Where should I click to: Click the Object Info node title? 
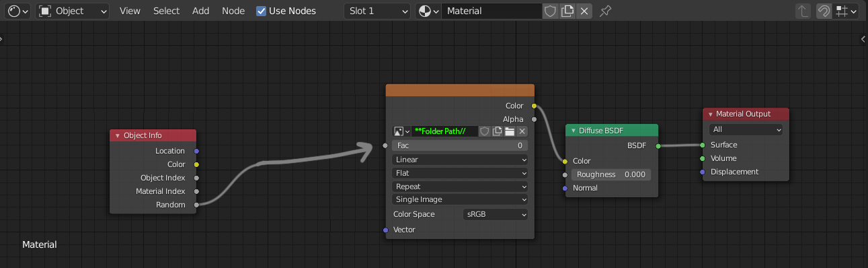143,135
